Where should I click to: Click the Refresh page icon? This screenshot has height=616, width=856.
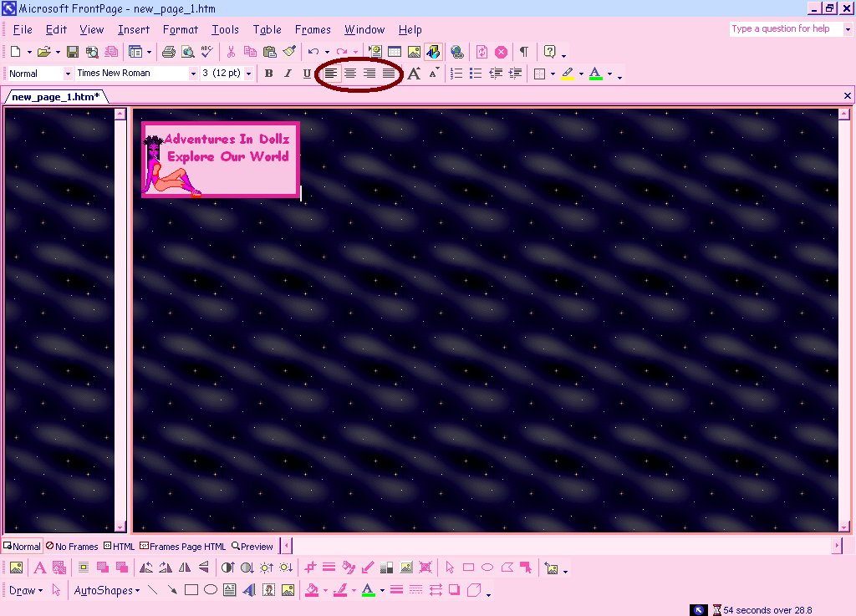click(481, 52)
